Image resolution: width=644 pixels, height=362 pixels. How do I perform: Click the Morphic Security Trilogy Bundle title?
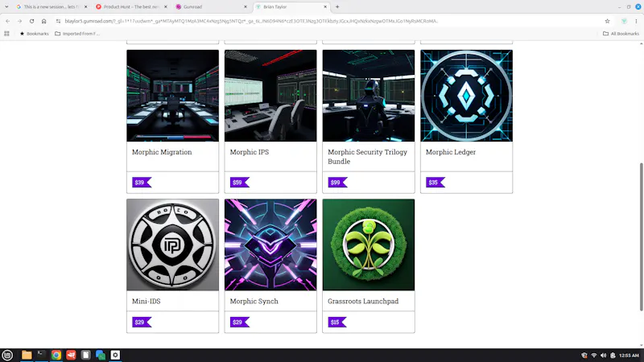tap(367, 156)
